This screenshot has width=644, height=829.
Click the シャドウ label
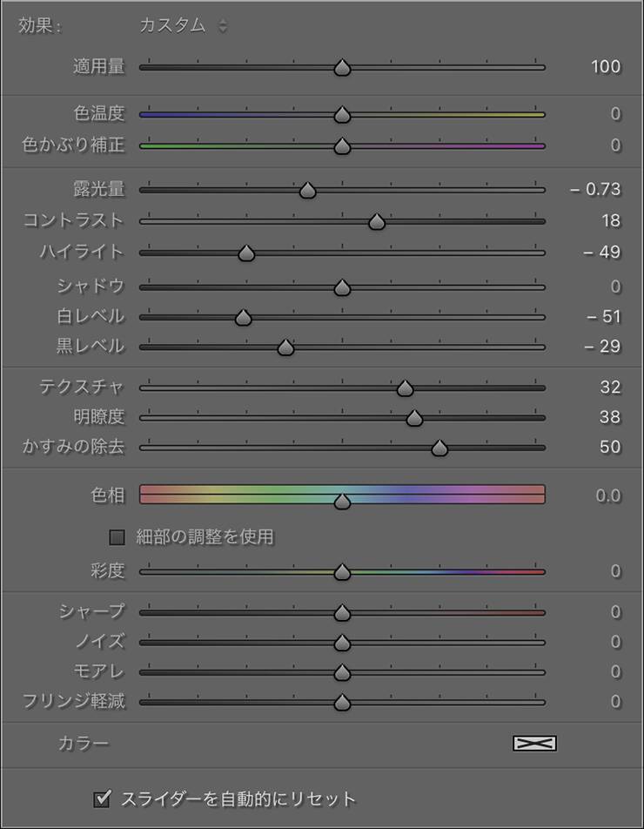pyautogui.click(x=91, y=286)
